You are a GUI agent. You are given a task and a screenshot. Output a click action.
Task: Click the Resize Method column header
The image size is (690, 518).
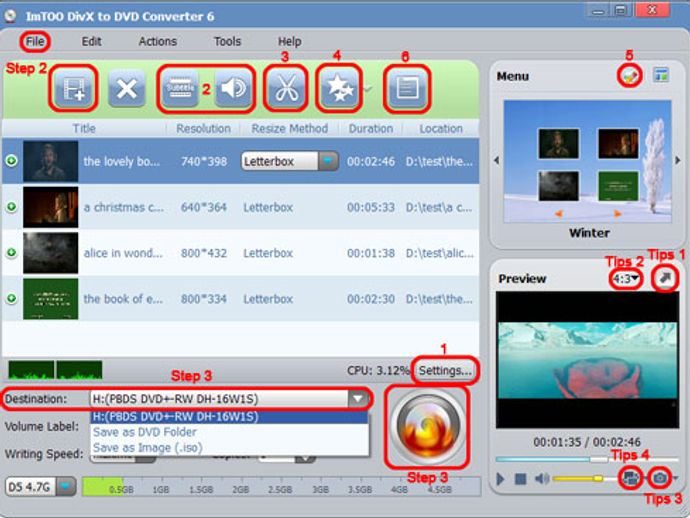point(290,129)
